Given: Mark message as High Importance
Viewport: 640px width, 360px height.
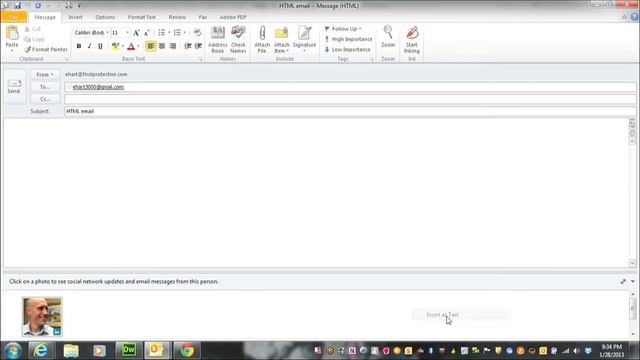Looking at the screenshot, I should click(348, 39).
